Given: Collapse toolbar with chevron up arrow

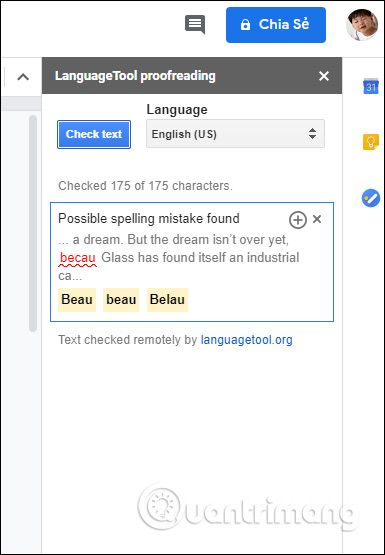Looking at the screenshot, I should click(x=23, y=76).
